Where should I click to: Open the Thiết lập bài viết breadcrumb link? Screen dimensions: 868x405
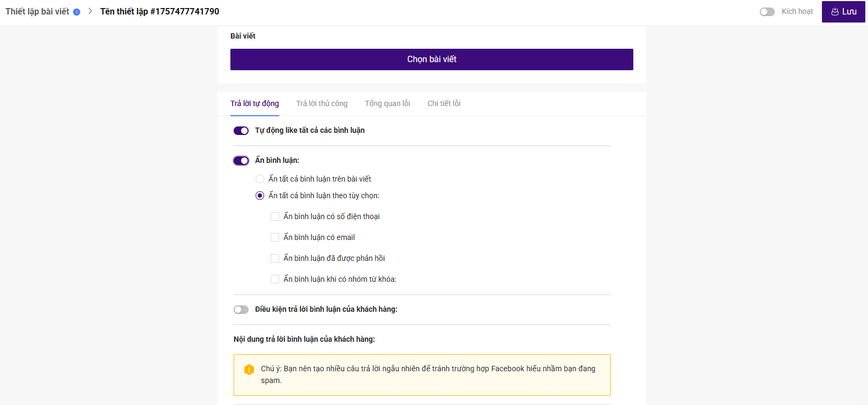[x=38, y=12]
